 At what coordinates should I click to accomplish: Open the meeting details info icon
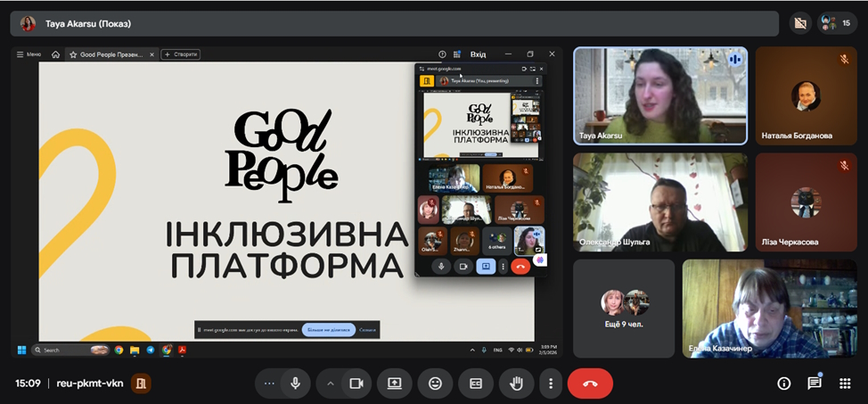click(784, 383)
